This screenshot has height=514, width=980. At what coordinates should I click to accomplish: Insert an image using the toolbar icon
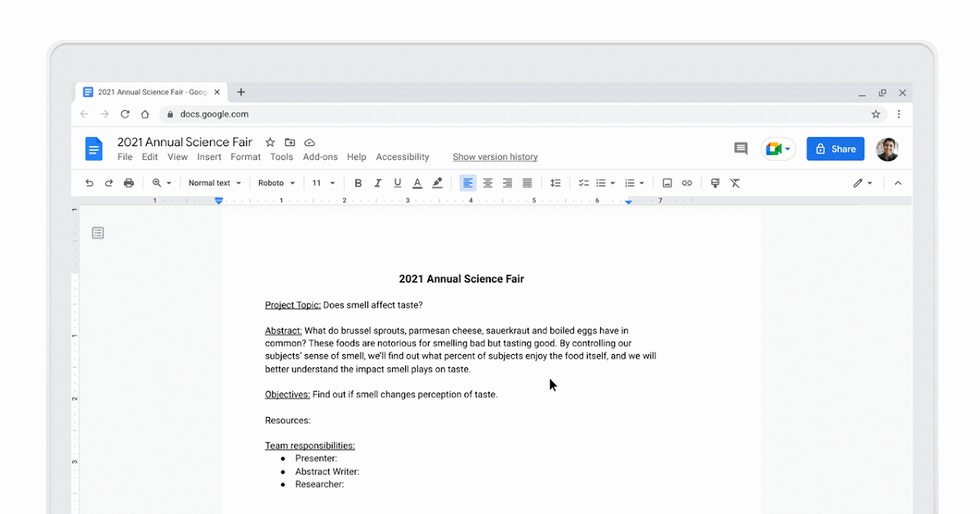(x=666, y=183)
